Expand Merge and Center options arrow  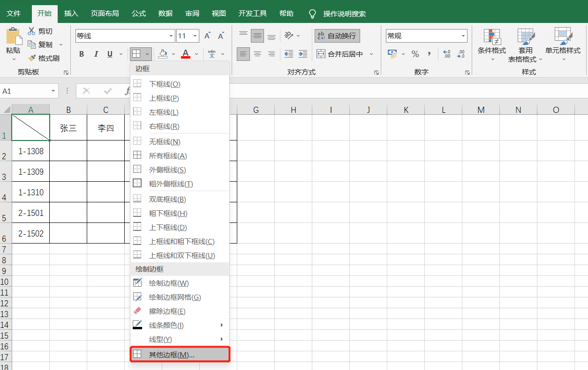pos(371,54)
